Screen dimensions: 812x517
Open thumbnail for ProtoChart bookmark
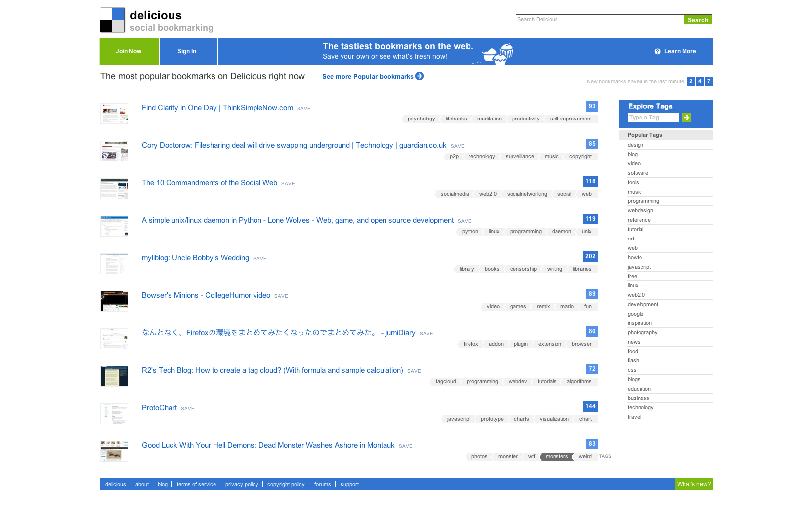114,414
